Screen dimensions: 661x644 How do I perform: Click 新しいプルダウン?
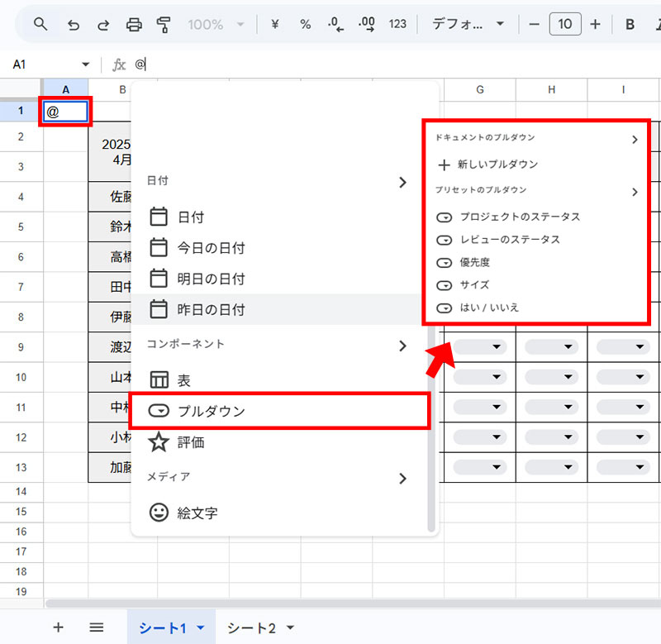pos(536,164)
